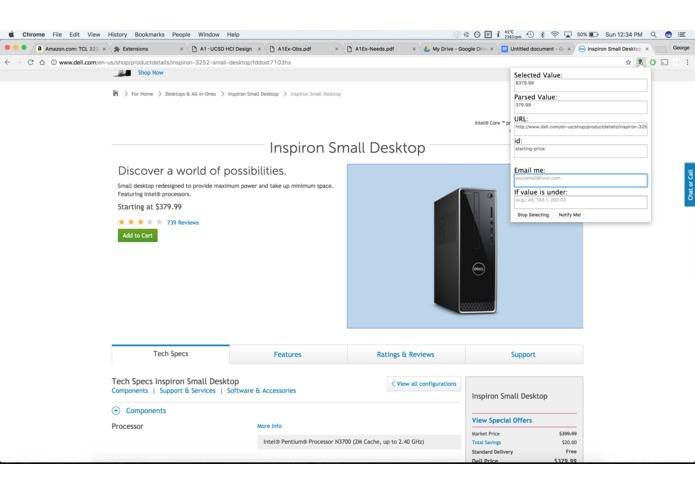
Task: Switch to the My Drive Google Drive tab
Action: coord(458,49)
